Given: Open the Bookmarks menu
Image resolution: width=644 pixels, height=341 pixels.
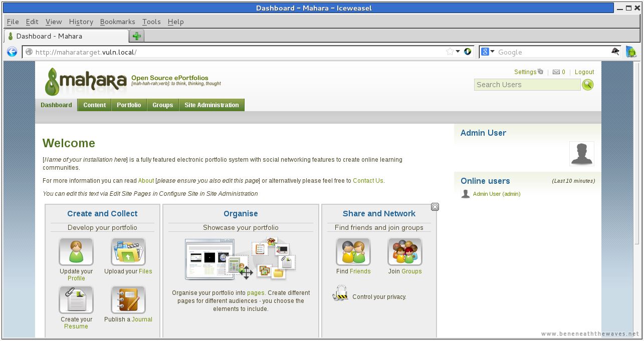Looking at the screenshot, I should point(117,22).
